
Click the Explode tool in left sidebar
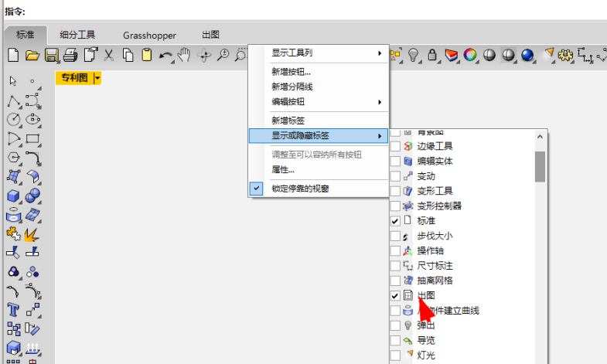pyautogui.click(x=32, y=233)
